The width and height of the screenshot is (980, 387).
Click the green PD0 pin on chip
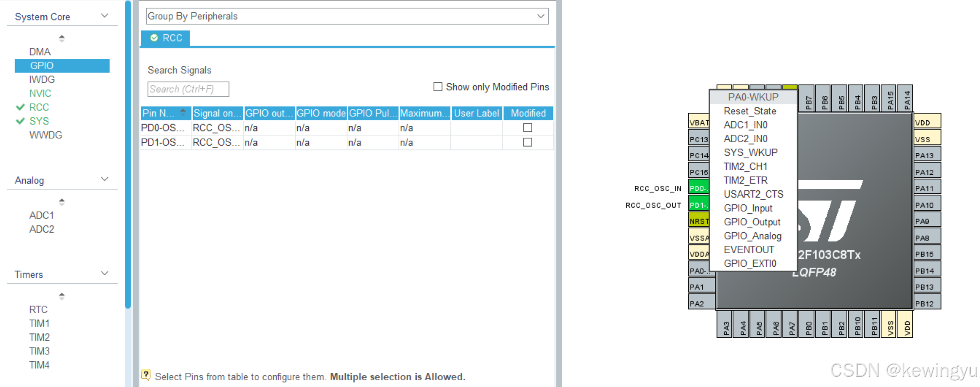699,188
